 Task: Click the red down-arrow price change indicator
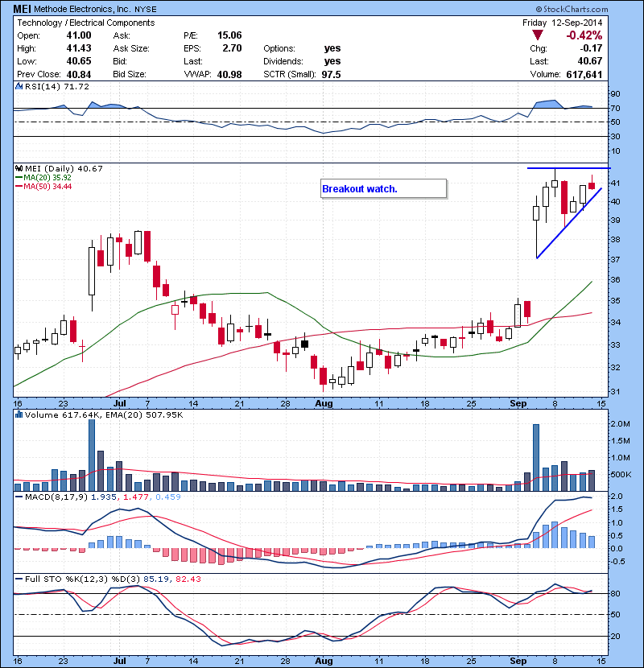tap(538, 35)
